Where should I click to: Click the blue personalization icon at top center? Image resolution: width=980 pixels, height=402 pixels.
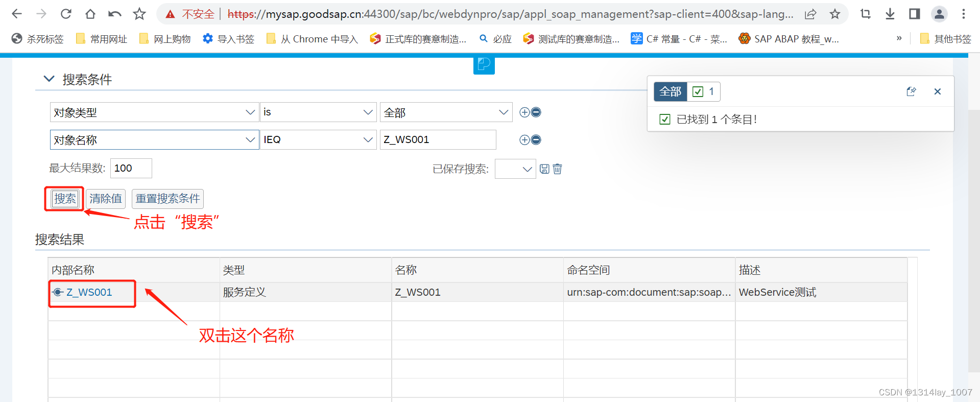coord(484,65)
